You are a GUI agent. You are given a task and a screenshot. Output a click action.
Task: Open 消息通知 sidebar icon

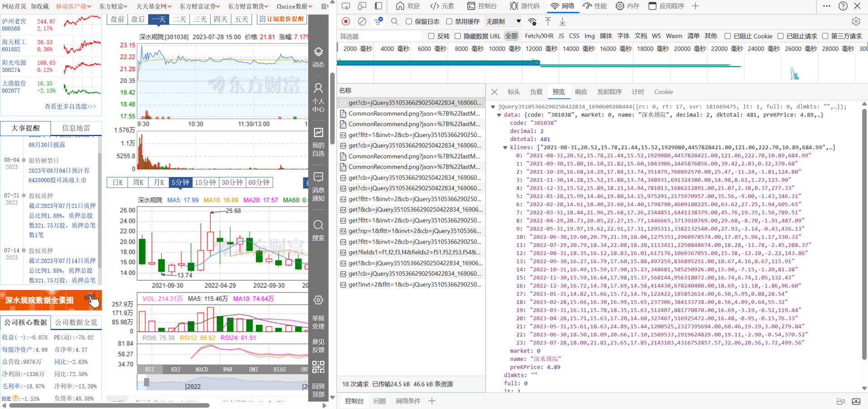coord(318,186)
